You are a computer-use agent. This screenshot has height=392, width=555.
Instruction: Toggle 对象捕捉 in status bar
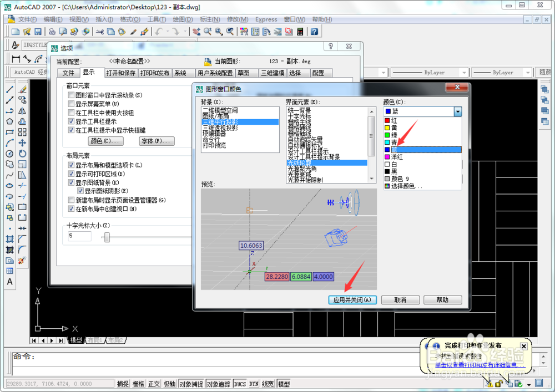(x=191, y=384)
